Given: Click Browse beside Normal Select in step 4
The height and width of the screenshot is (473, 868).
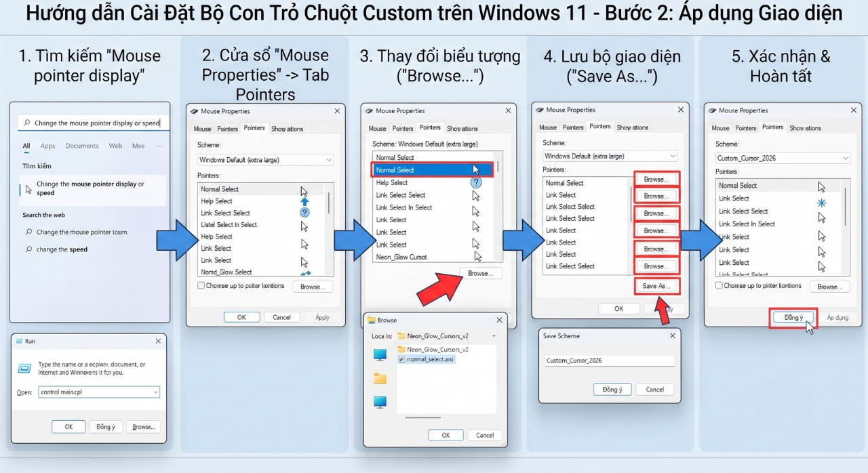Looking at the screenshot, I should point(656,180).
